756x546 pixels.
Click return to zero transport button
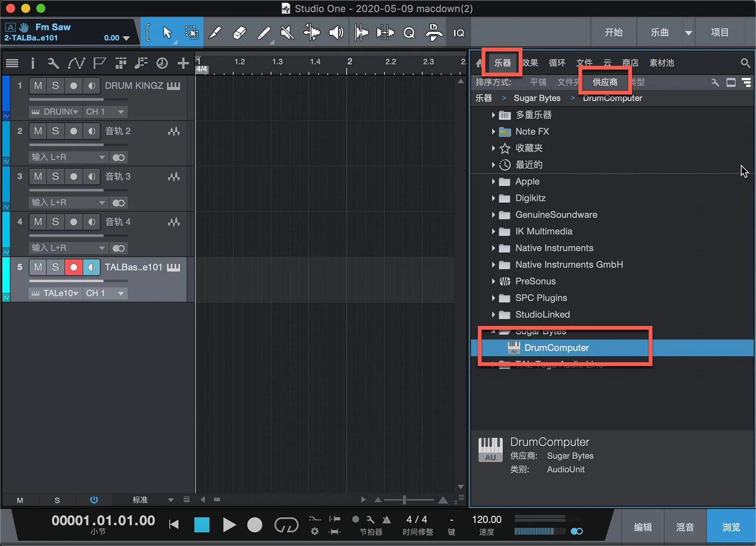pyautogui.click(x=174, y=525)
